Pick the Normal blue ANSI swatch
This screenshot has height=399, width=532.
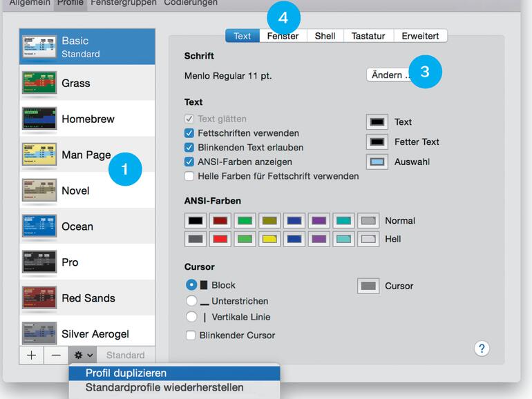point(294,221)
